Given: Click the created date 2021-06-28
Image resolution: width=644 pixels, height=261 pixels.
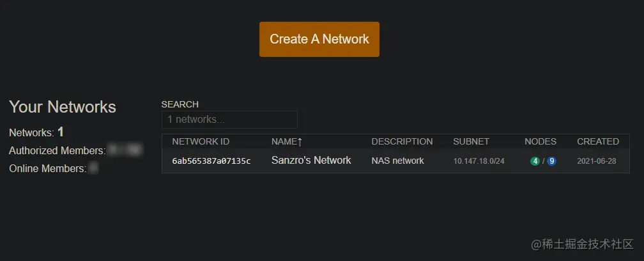Looking at the screenshot, I should click(x=596, y=161).
